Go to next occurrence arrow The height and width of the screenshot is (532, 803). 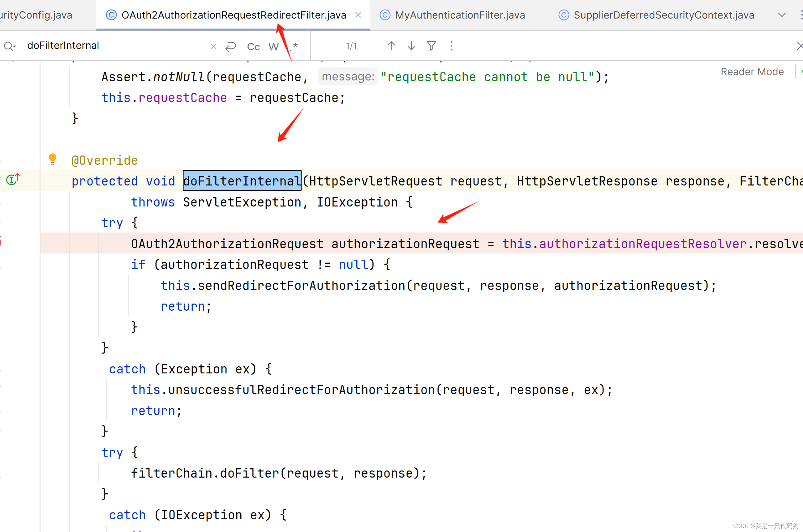[411, 46]
